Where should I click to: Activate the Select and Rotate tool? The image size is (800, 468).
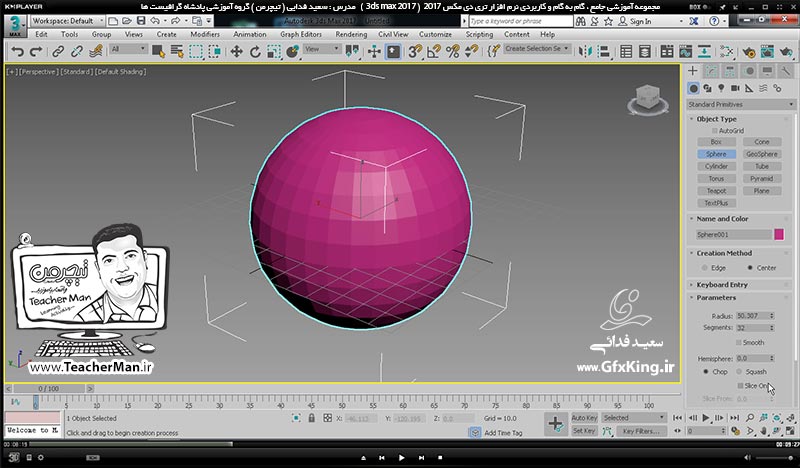pos(255,52)
